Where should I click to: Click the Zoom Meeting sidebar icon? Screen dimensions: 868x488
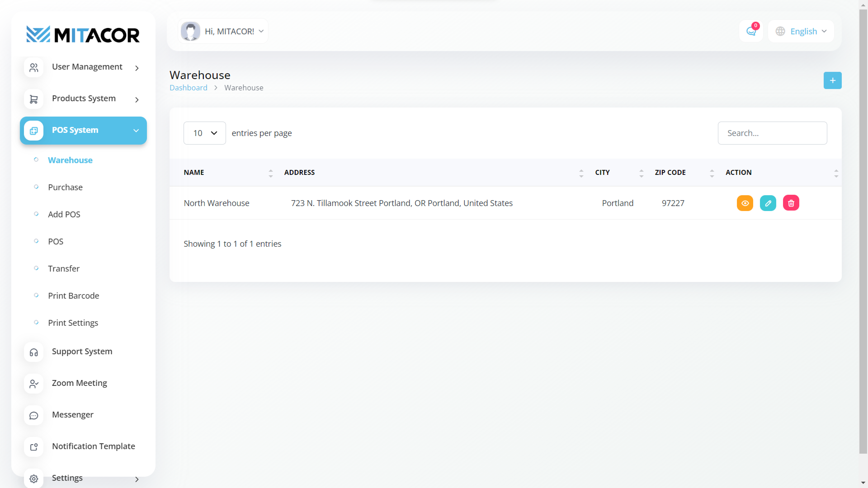click(34, 384)
